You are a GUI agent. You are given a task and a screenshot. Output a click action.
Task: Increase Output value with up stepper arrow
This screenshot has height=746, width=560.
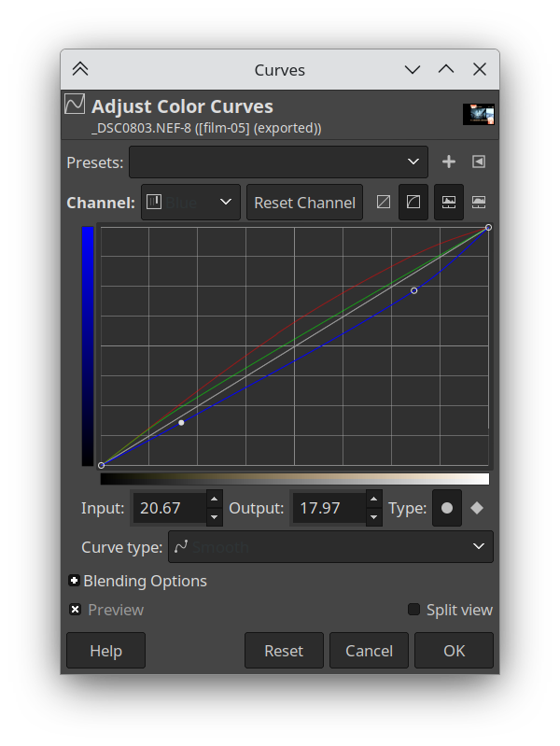point(373,500)
